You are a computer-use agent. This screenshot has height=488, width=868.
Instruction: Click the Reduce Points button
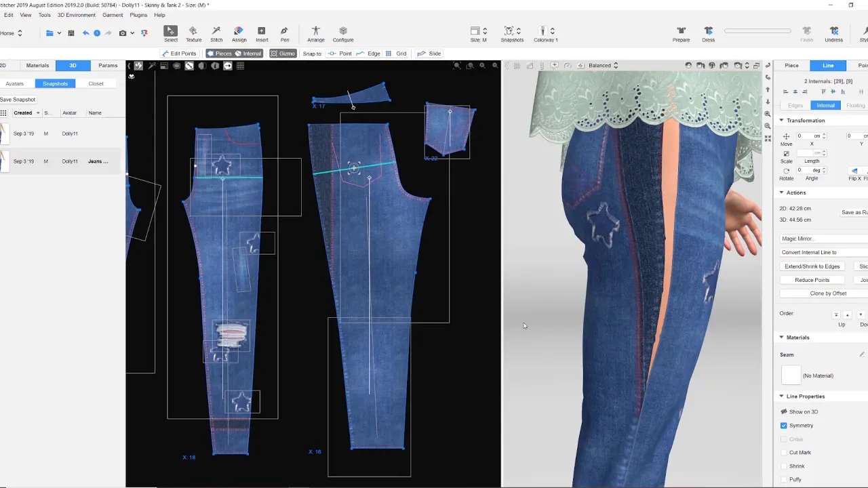pos(812,280)
